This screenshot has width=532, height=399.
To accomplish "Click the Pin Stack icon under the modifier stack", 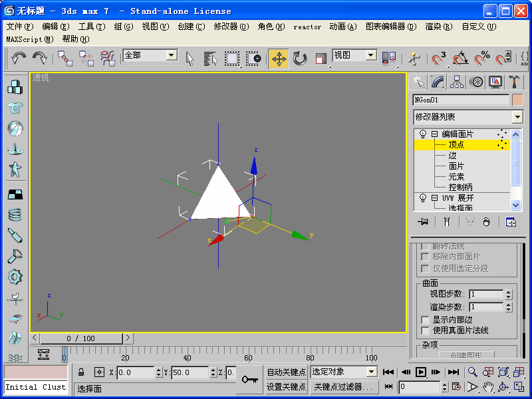I will pos(422,222).
